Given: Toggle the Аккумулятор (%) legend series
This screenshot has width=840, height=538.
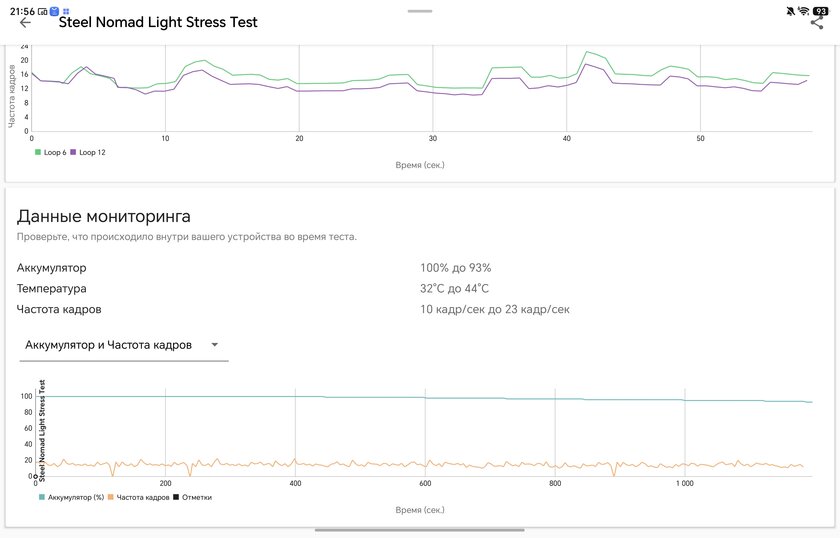Looking at the screenshot, I should 71,497.
